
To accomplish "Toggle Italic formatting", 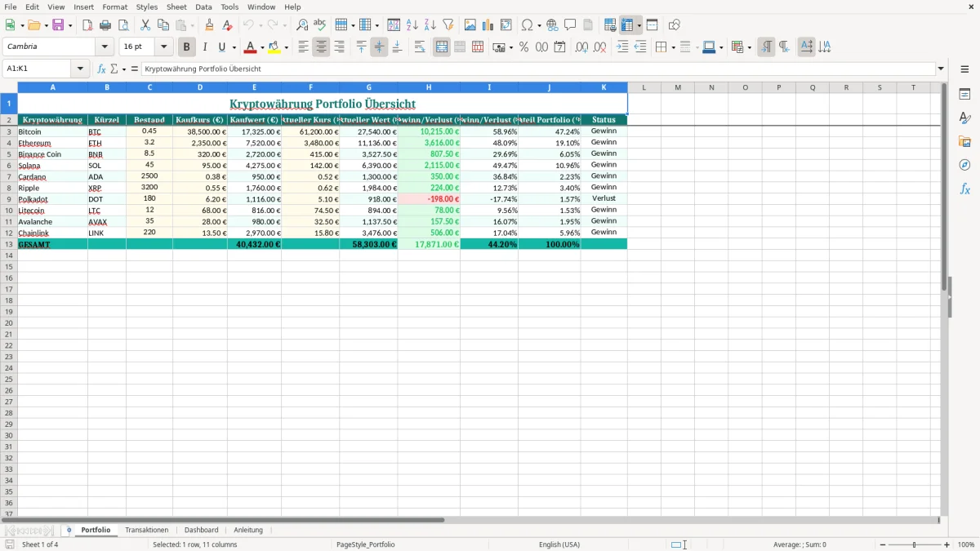I will [x=205, y=47].
